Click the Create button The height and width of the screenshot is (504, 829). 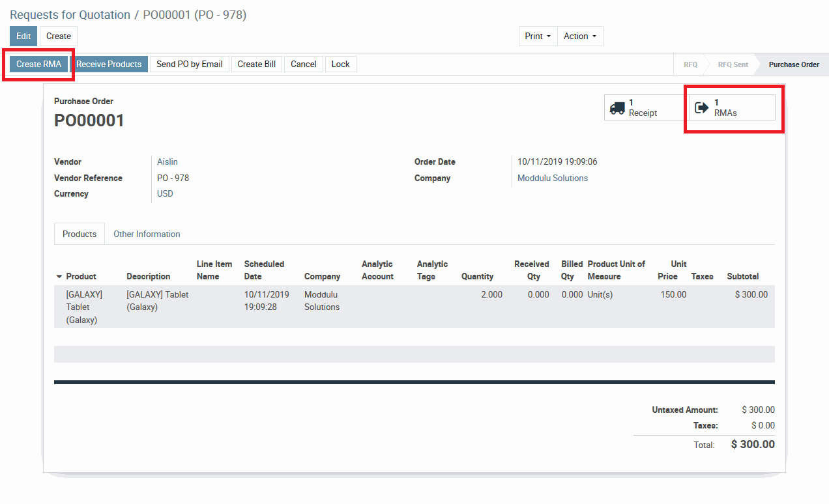pyautogui.click(x=59, y=36)
